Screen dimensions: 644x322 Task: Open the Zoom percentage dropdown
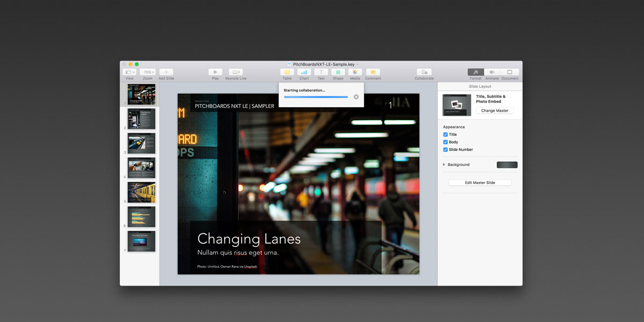point(148,72)
